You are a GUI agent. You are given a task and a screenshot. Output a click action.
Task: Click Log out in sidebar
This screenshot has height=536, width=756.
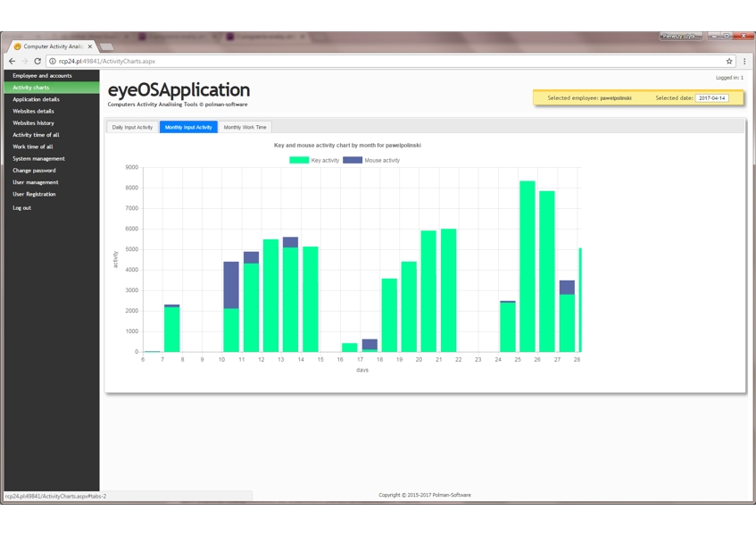coord(21,208)
